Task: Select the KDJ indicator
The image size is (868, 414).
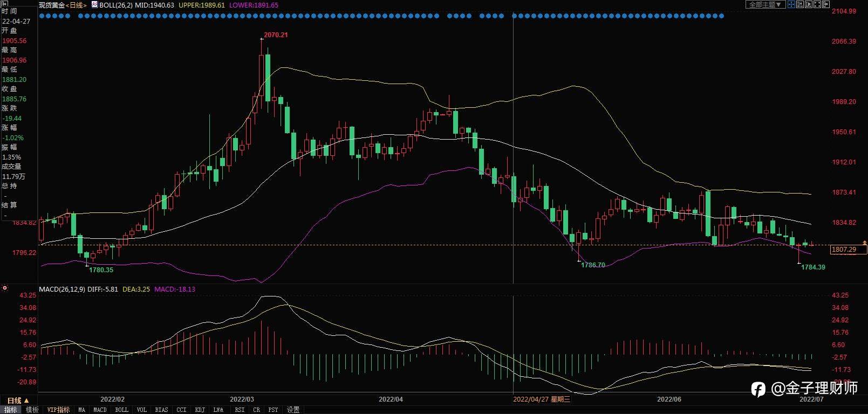Action: click(200, 410)
